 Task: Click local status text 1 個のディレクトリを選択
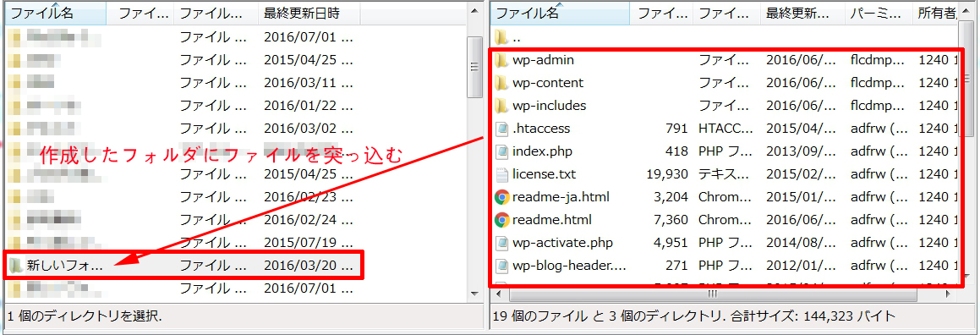pyautogui.click(x=85, y=317)
